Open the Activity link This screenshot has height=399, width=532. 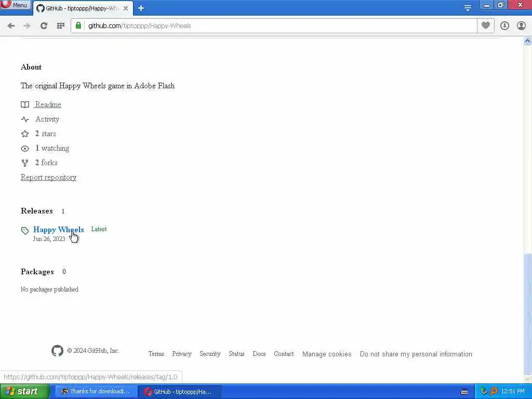[47, 119]
